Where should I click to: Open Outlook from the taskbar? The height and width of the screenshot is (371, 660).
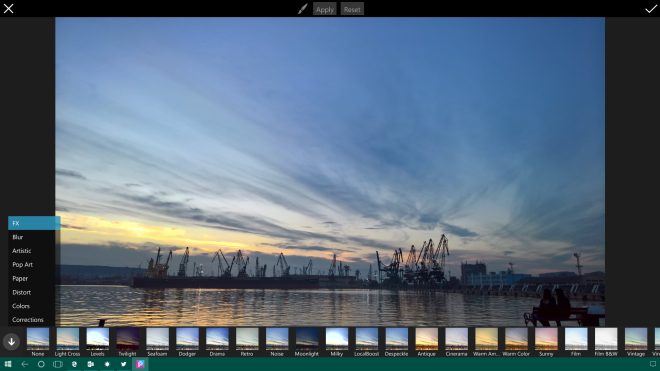(90, 364)
